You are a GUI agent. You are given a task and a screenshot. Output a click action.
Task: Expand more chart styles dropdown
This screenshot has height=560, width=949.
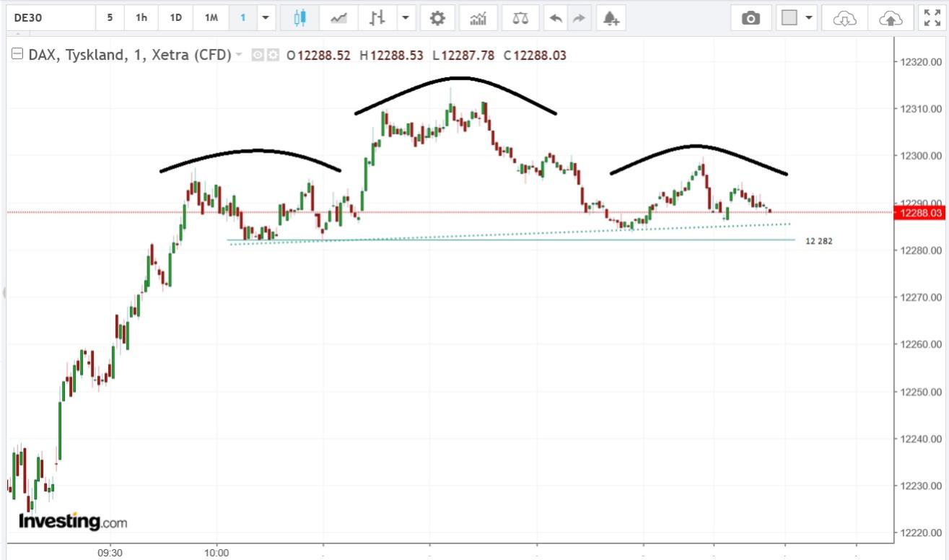(405, 18)
